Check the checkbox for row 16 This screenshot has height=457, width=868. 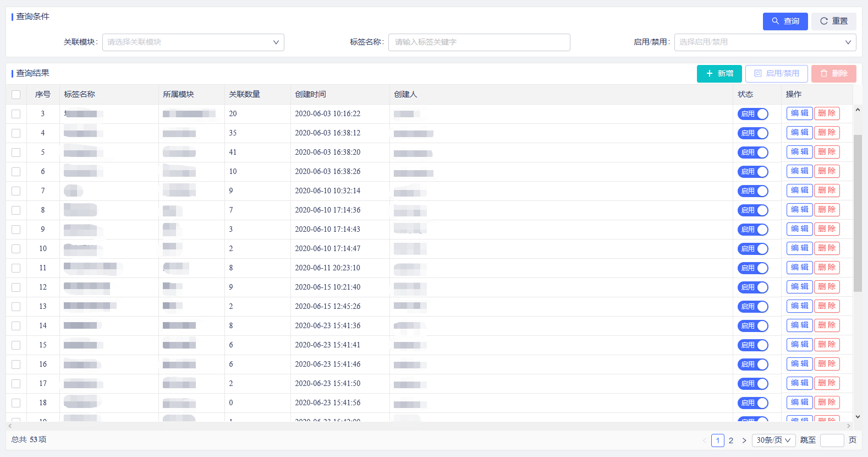coord(16,364)
